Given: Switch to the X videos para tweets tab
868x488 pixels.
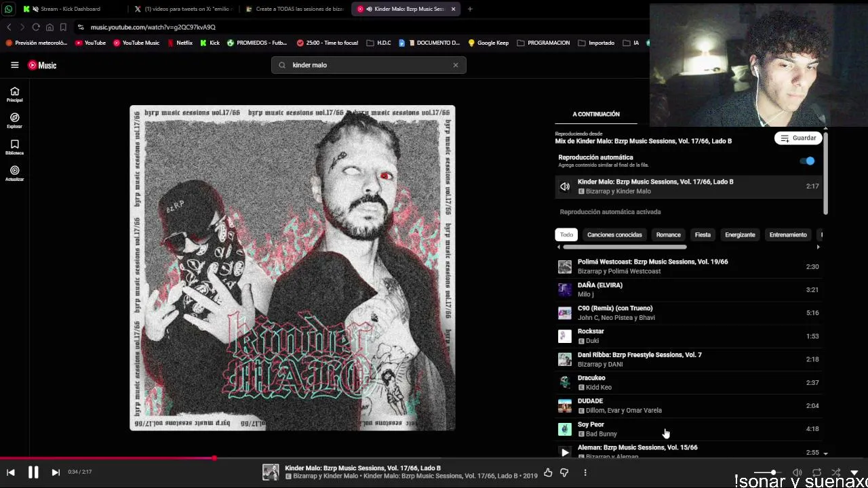Looking at the screenshot, I should pos(183,9).
